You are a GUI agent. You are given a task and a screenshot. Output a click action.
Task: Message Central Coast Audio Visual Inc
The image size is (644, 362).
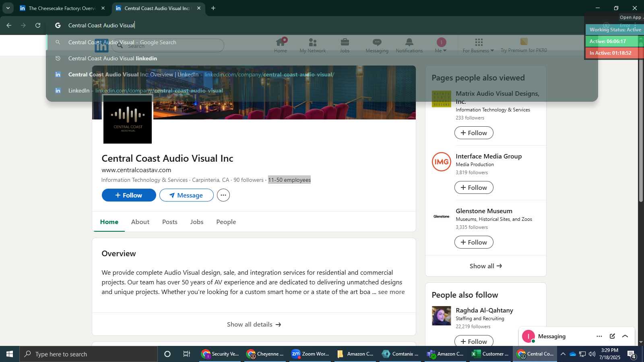click(186, 195)
